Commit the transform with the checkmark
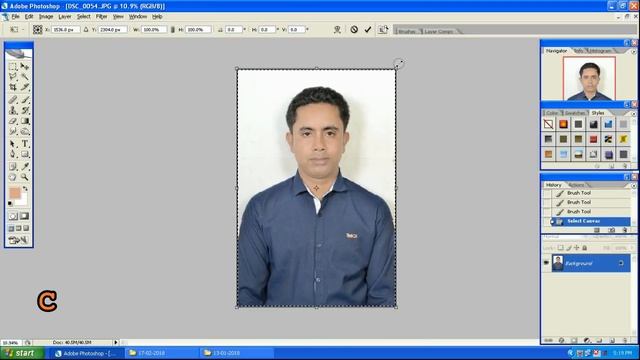Image resolution: width=640 pixels, height=360 pixels. 368,29
